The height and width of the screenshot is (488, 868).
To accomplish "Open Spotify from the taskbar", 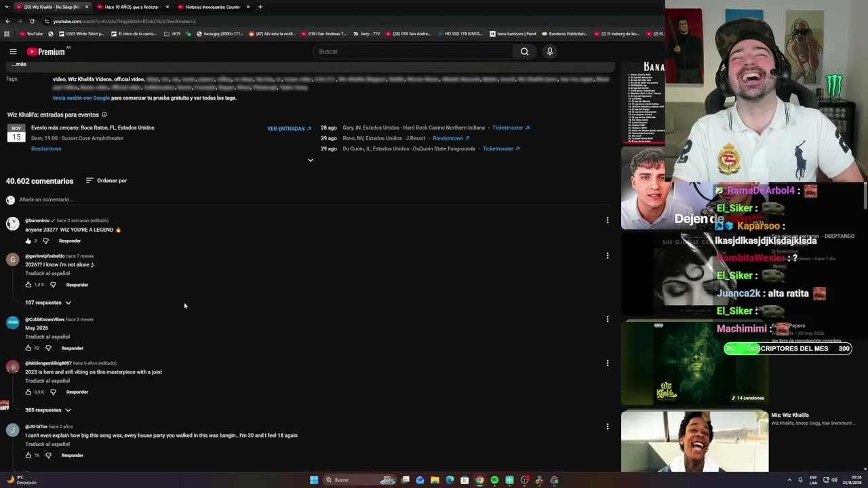I will point(494,480).
